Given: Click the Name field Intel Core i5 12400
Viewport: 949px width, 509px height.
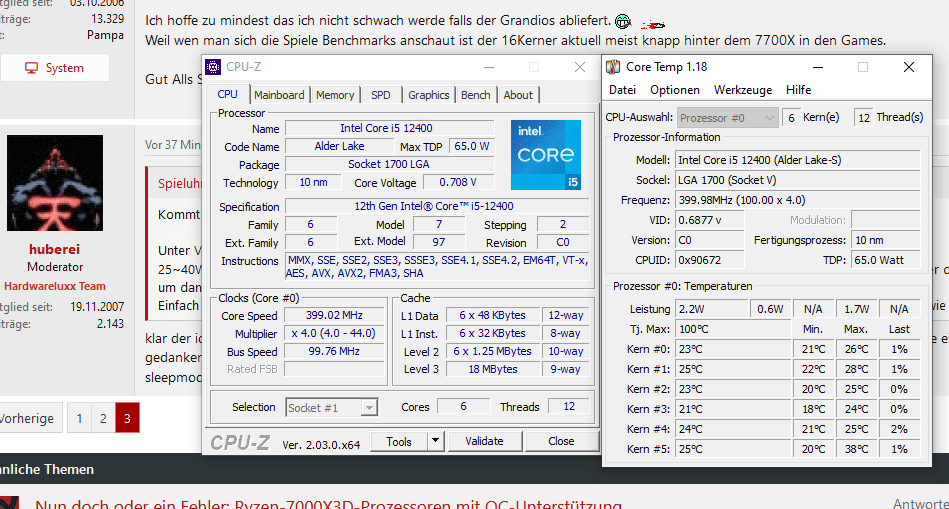Looking at the screenshot, I should 389,128.
